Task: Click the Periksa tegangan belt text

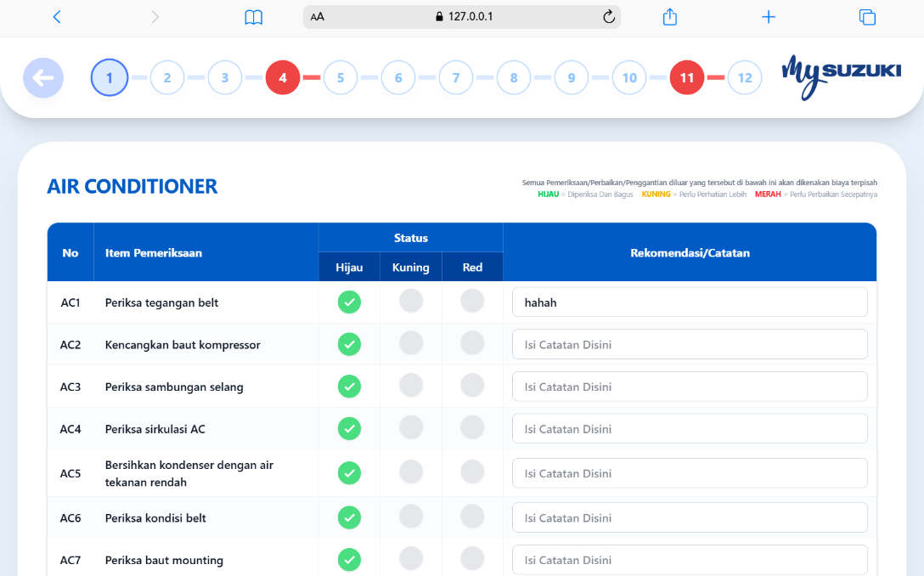Action: (161, 303)
